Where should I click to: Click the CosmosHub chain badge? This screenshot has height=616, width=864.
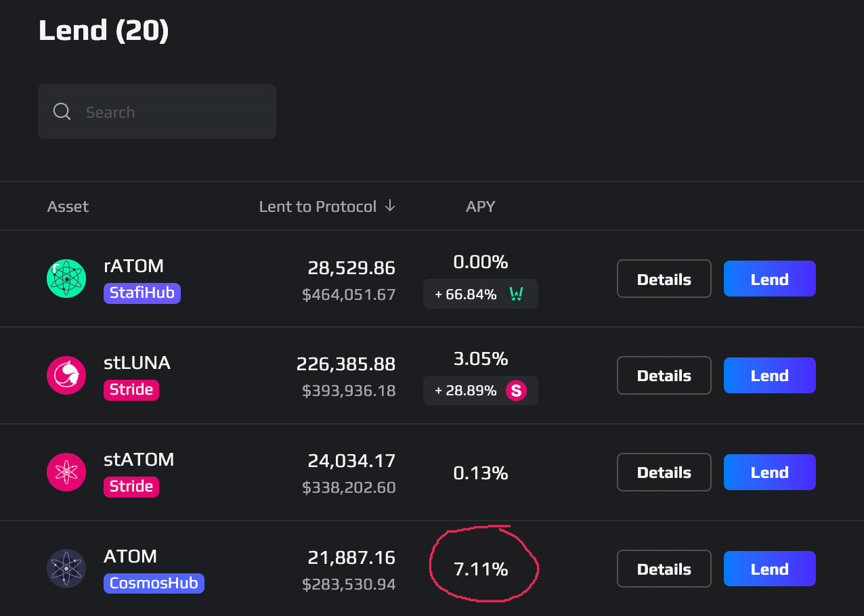pyautogui.click(x=154, y=584)
